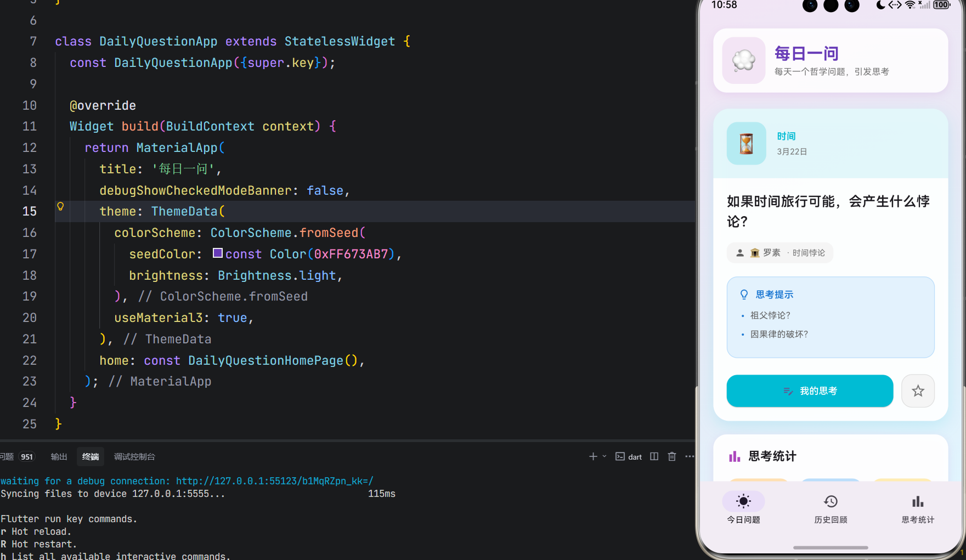Click the 'DailyQuestionHomePage()' text on line 22
This screenshot has width=966, height=560.
coord(273,360)
